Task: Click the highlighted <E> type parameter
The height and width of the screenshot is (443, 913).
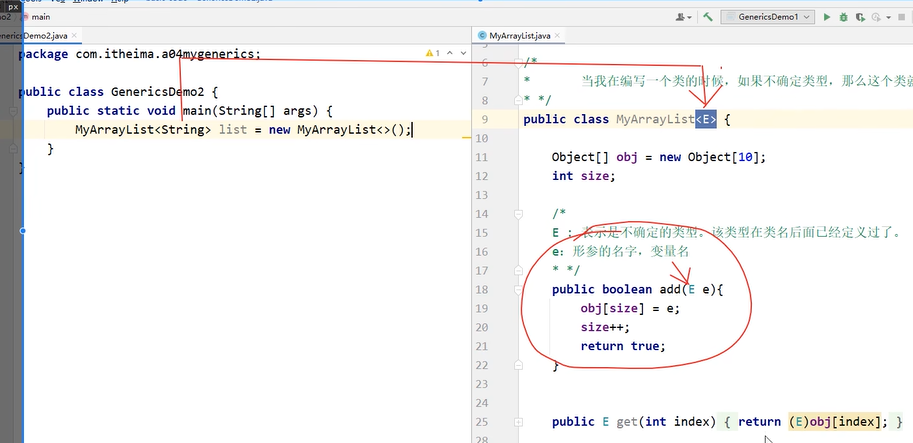Action: tap(706, 119)
